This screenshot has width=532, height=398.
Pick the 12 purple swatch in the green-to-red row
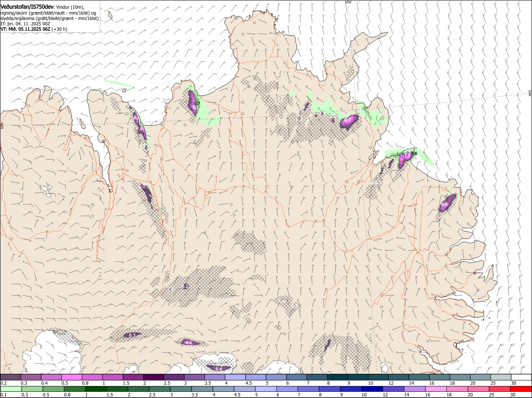tap(393, 389)
